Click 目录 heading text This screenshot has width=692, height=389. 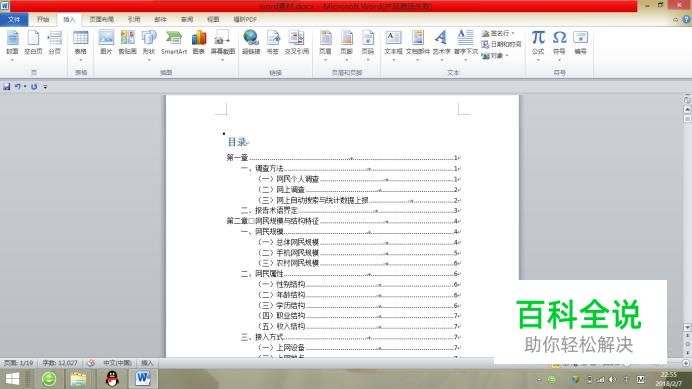point(237,142)
